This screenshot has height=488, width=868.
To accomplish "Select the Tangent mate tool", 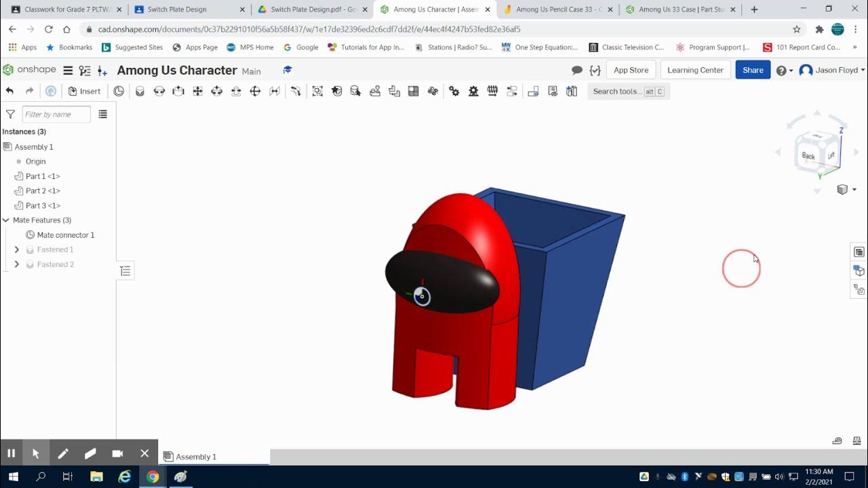I will pyautogui.click(x=296, y=91).
